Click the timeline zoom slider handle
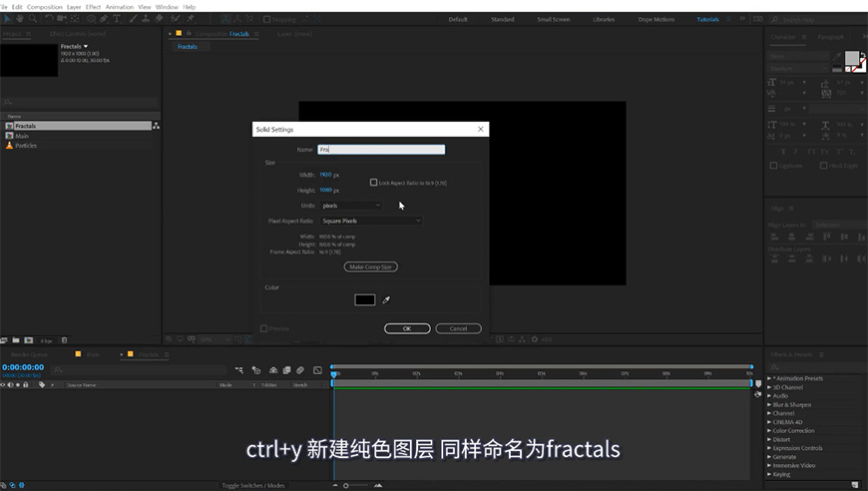This screenshot has width=868, height=491. (346, 485)
